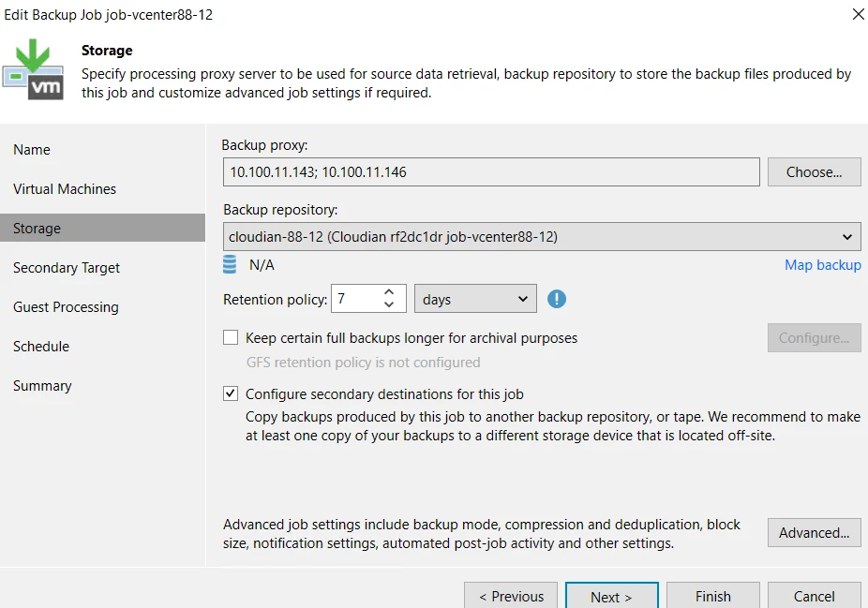This screenshot has height=608, width=868.
Task: Click the Finish button
Action: click(712, 597)
